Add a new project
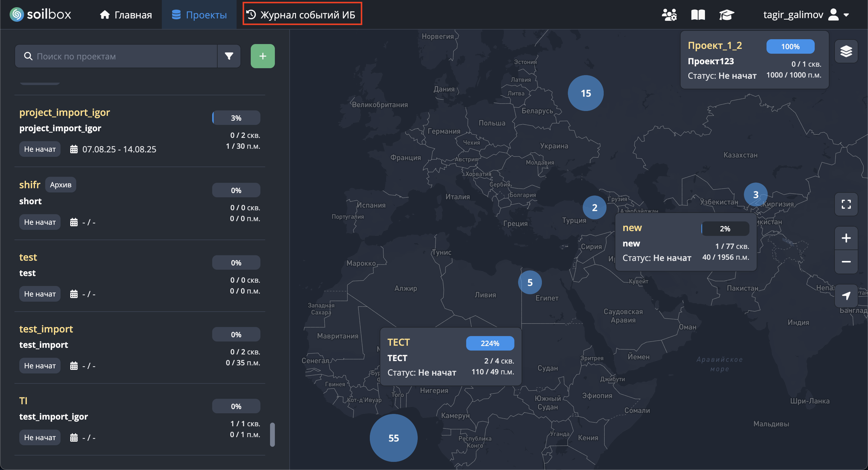The height and width of the screenshot is (470, 868). pyautogui.click(x=263, y=56)
